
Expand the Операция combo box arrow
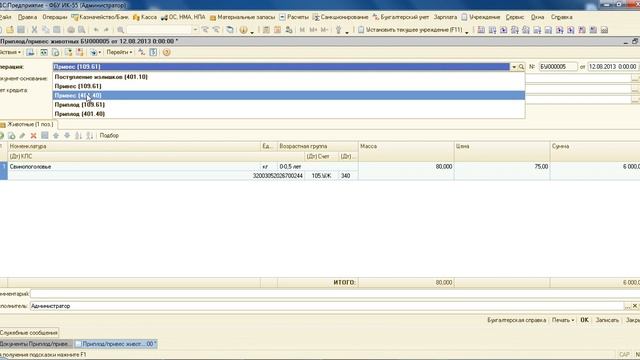(514, 67)
